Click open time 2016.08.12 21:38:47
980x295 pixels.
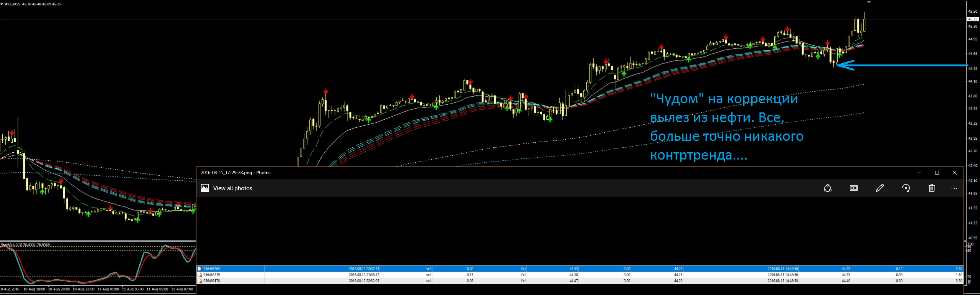[x=364, y=275]
